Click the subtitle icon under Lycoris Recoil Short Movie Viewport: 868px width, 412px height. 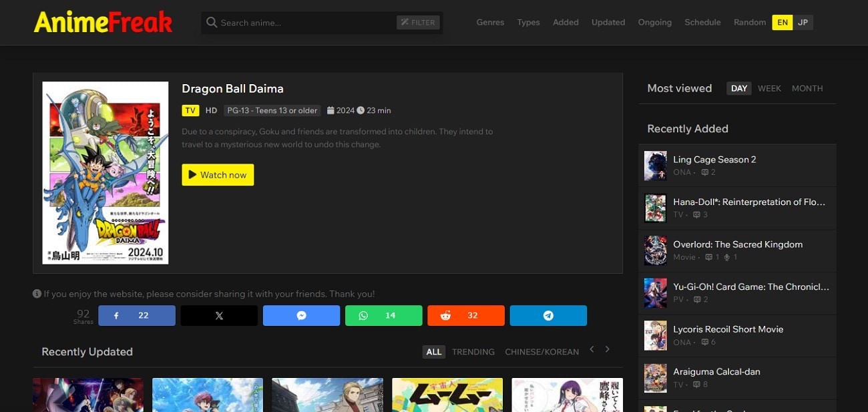pos(704,342)
